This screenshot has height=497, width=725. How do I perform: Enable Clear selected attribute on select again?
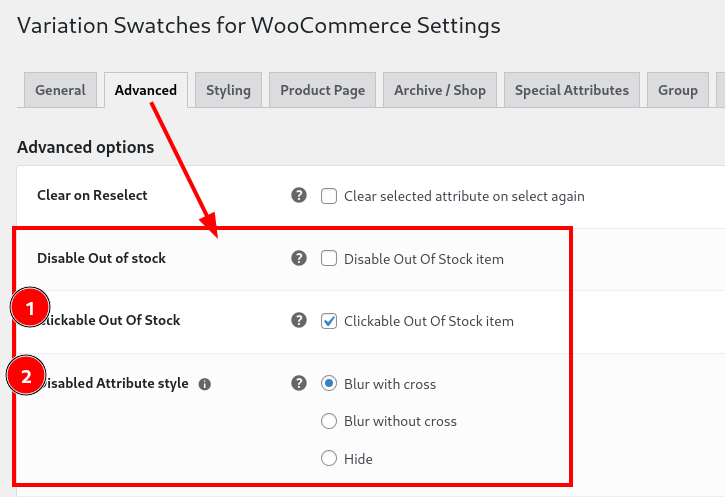pos(329,196)
